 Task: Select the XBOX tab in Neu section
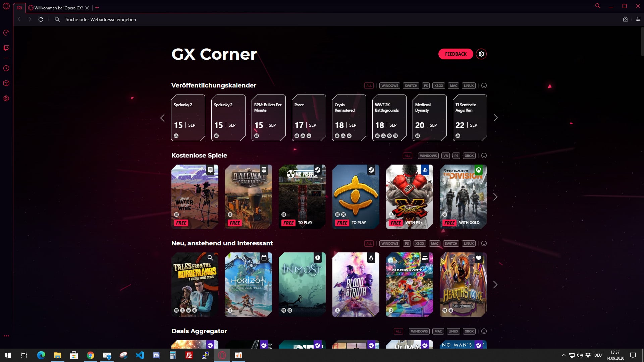pos(419,244)
